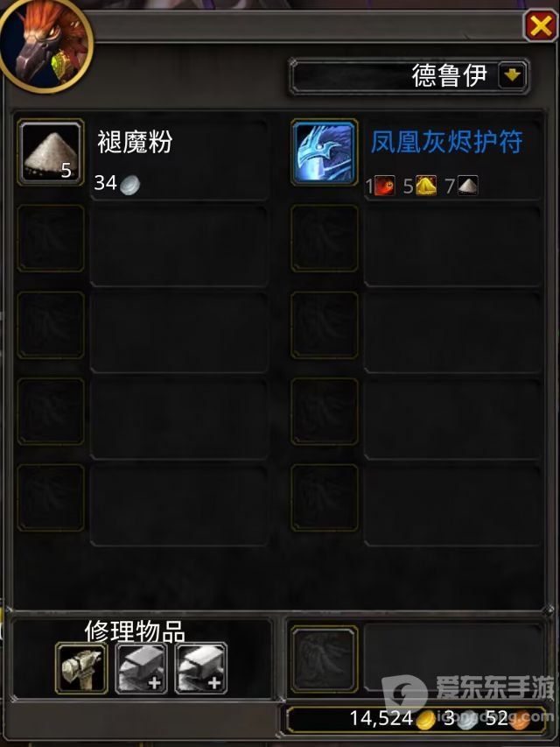The image size is (560, 747).
Task: Click the hammer repair-one-item icon
Action: point(81,668)
